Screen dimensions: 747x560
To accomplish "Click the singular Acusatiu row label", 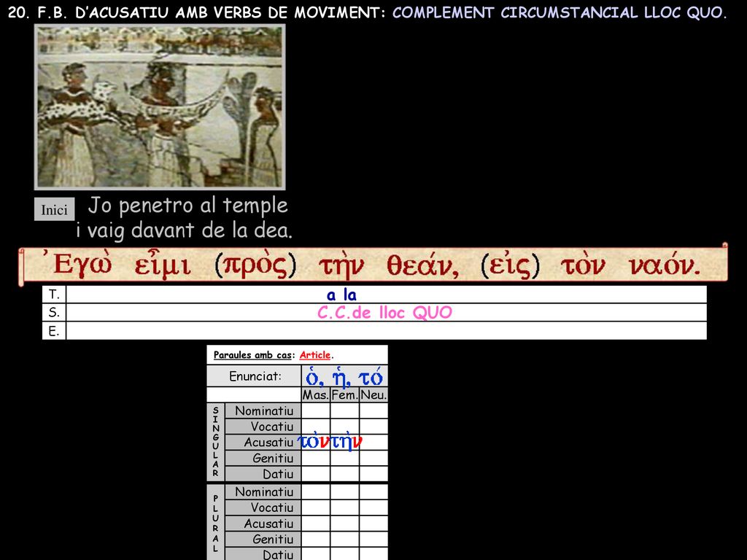I will [263, 442].
